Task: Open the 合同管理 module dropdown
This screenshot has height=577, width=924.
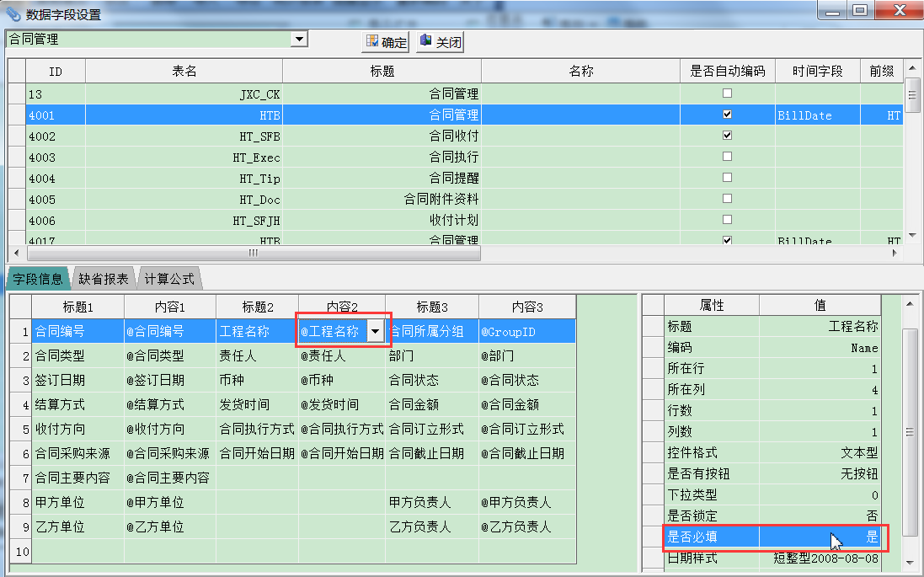Action: tap(299, 40)
